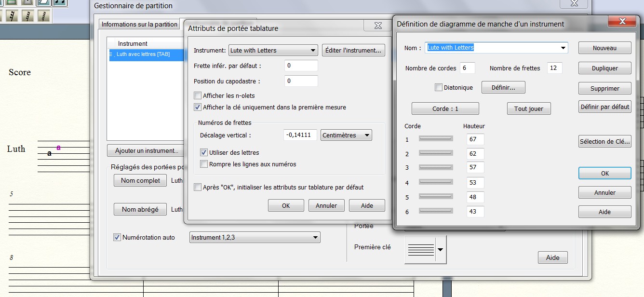Toggle the Diatonique checkbox
This screenshot has height=297, width=644.
click(x=439, y=87)
